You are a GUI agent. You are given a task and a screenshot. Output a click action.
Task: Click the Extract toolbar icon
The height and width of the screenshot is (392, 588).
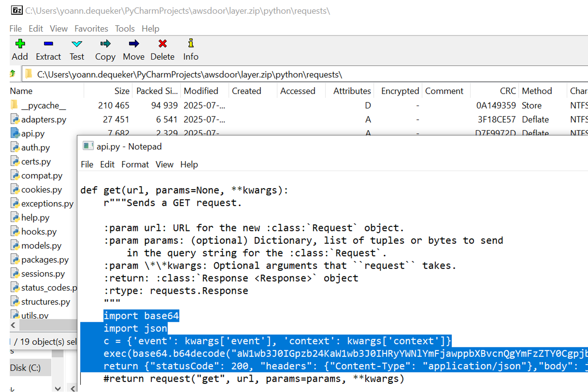point(48,44)
